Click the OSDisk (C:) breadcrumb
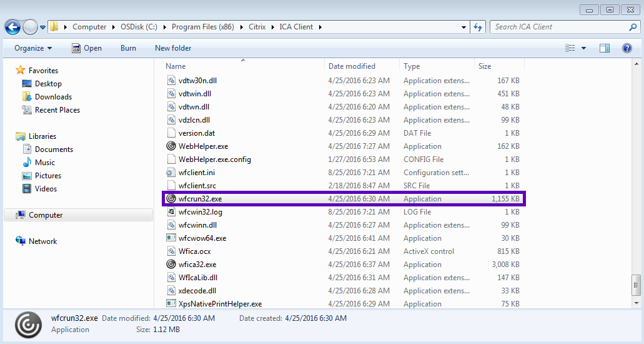The image size is (644, 344). (x=139, y=27)
